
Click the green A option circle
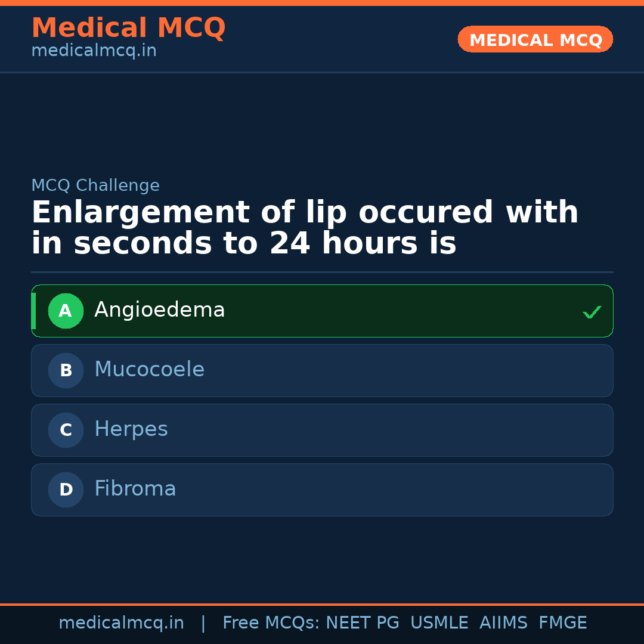(66, 311)
